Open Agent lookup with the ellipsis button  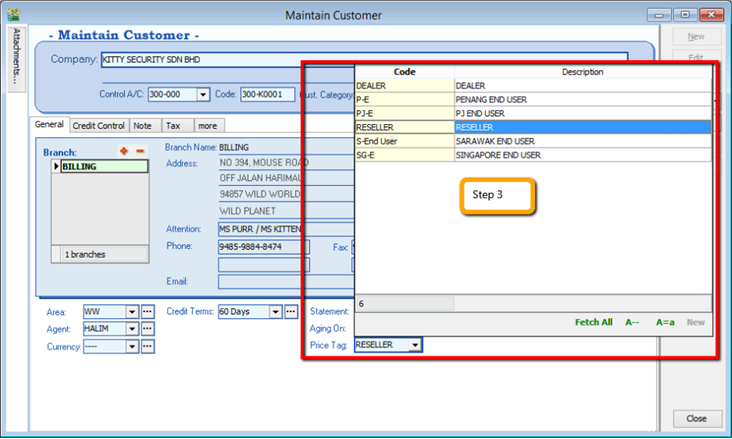(x=147, y=329)
